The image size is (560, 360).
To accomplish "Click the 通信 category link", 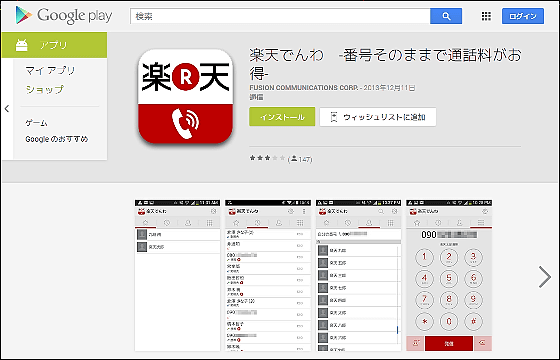I will [x=256, y=97].
